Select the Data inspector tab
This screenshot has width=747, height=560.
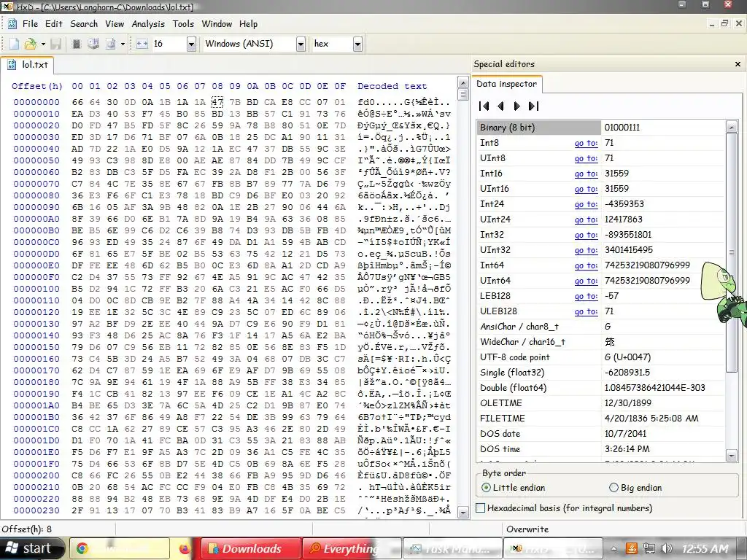506,84
